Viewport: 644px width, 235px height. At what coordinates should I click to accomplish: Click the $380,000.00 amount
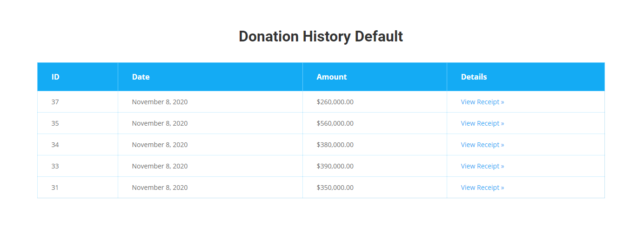pyautogui.click(x=335, y=145)
